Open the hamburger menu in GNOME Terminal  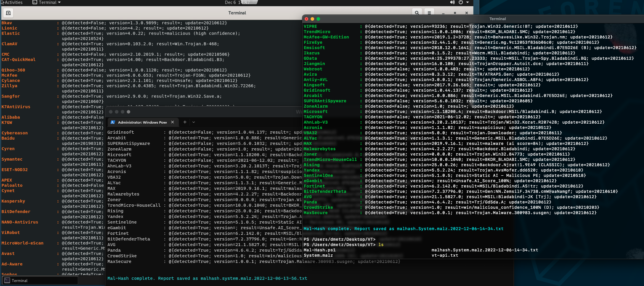(x=429, y=12)
